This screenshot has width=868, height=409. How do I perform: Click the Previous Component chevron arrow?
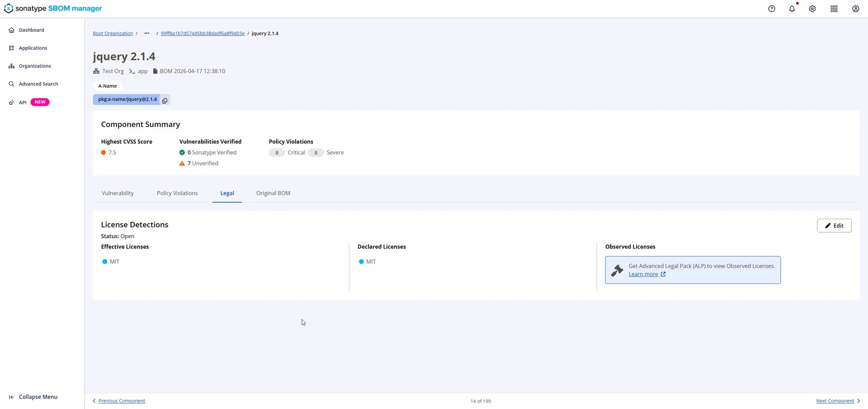pos(94,401)
